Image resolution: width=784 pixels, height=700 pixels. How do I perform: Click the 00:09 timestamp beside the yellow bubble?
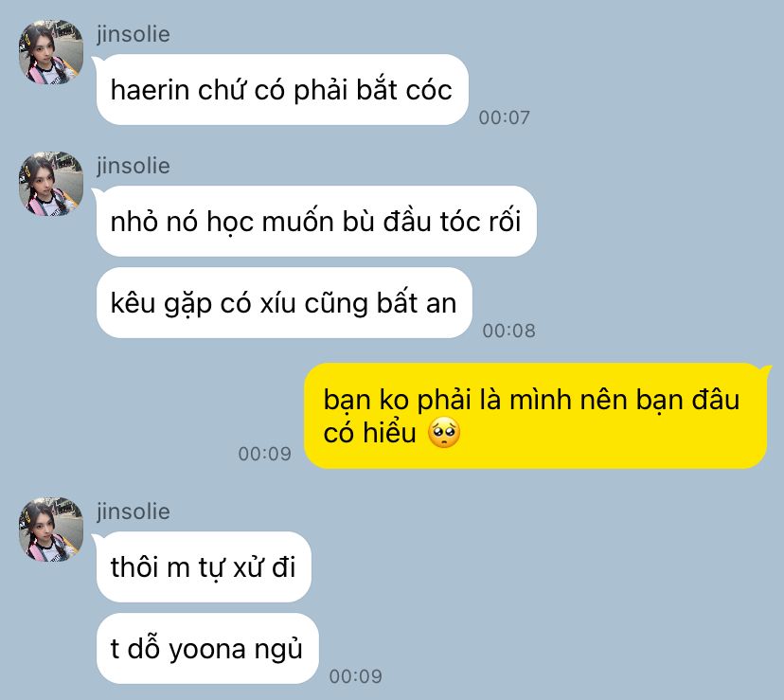click(x=264, y=454)
